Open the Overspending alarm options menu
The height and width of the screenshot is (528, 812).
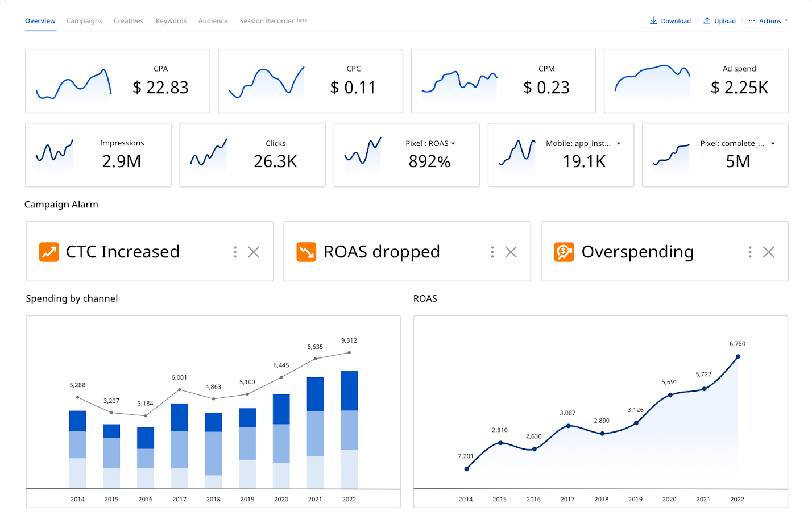(750, 252)
